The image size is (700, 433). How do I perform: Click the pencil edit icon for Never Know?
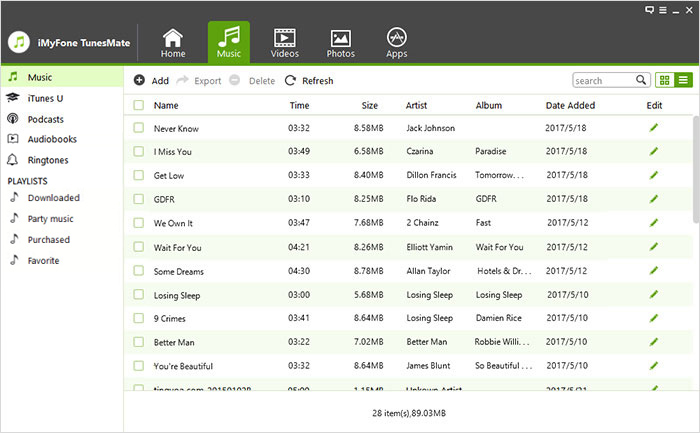[654, 128]
